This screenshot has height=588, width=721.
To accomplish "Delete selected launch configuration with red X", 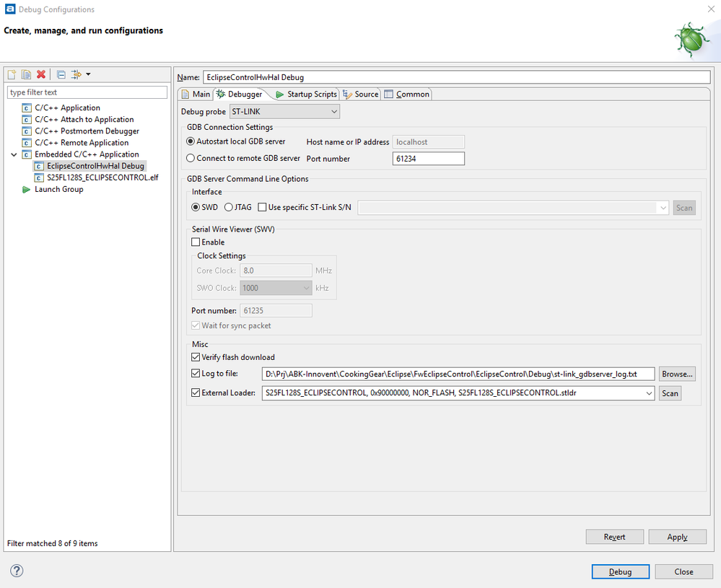I will pyautogui.click(x=41, y=74).
